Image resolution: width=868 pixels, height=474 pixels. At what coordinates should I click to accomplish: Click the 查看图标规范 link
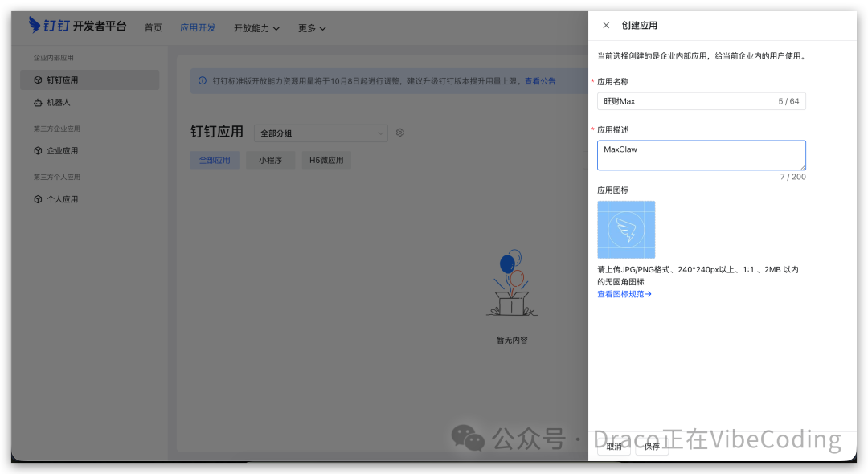tap(624, 294)
